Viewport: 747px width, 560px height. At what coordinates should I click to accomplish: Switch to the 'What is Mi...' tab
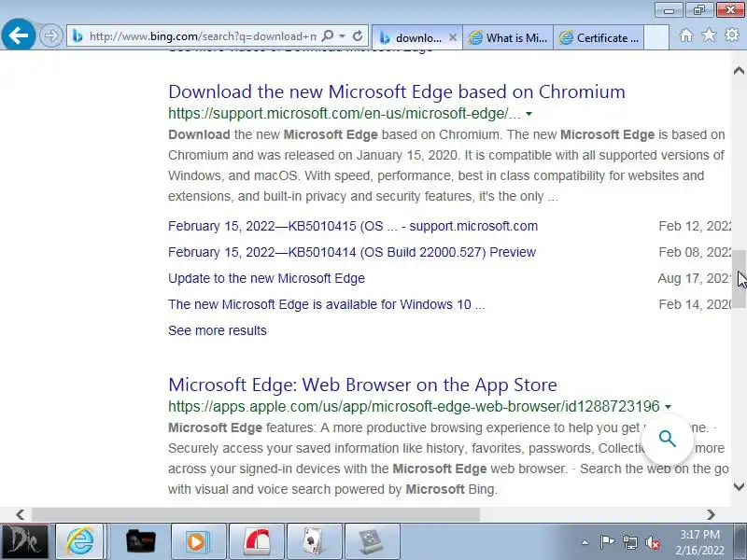[508, 37]
